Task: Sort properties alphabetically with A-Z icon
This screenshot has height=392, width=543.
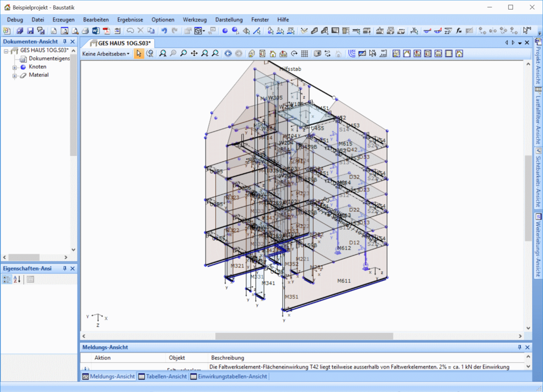Action: tap(17, 279)
